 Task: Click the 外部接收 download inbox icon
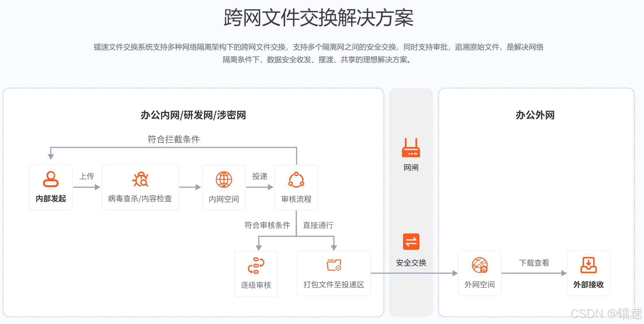pyautogui.click(x=588, y=265)
